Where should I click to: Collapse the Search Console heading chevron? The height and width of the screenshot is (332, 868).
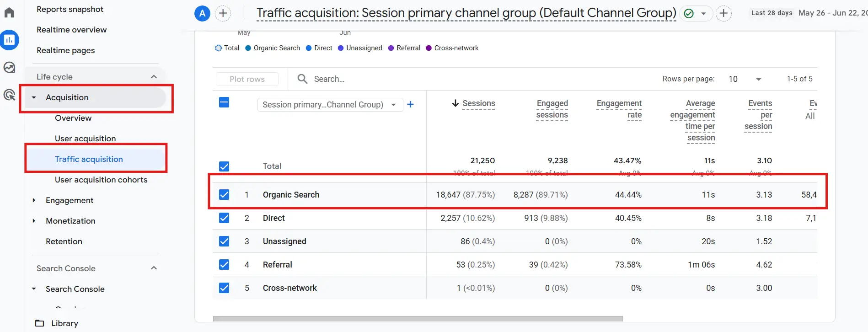click(x=154, y=268)
